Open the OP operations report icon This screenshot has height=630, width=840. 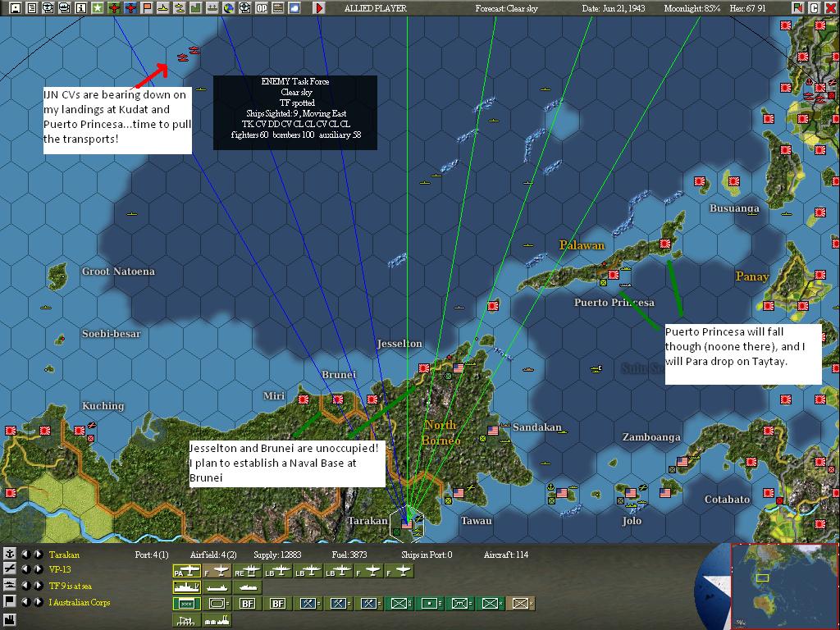pos(262,8)
